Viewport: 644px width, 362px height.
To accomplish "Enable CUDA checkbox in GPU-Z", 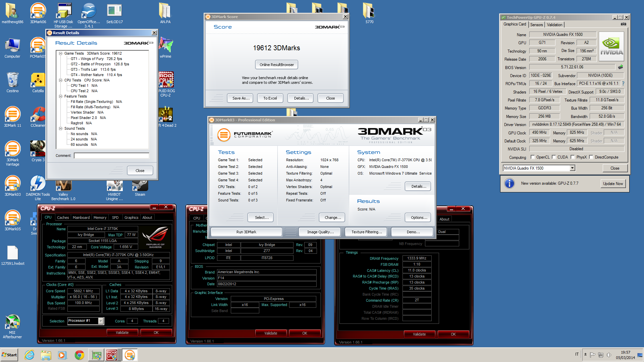I will [554, 157].
